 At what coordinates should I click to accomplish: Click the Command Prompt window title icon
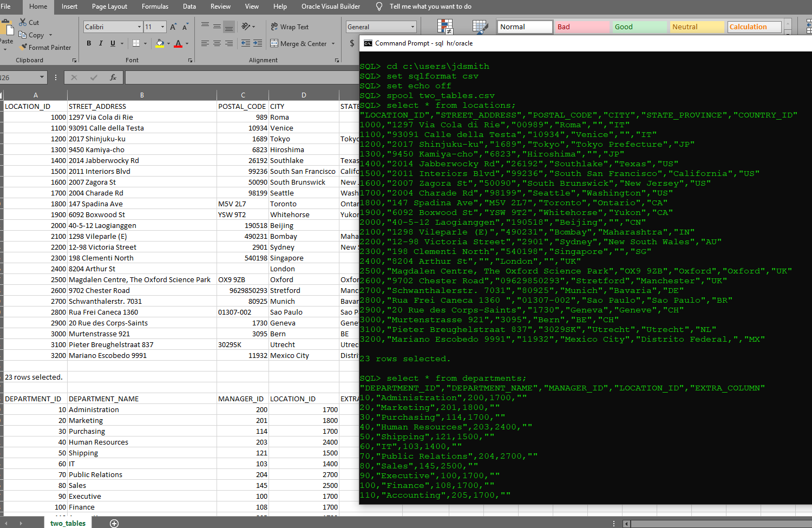point(368,43)
